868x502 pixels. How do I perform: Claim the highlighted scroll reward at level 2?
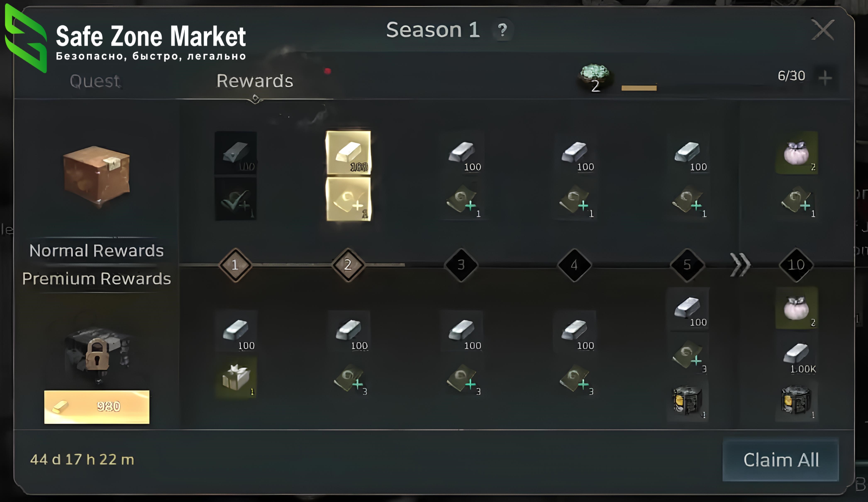pyautogui.click(x=348, y=199)
